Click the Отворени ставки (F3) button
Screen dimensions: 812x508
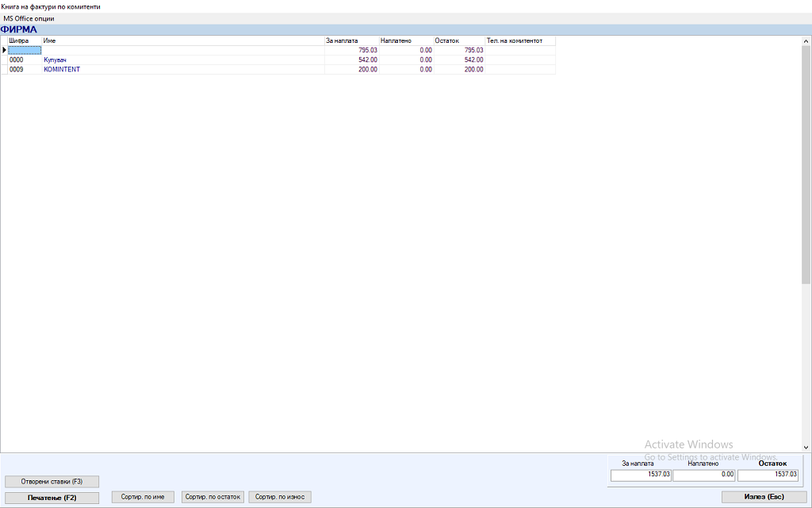click(52, 481)
